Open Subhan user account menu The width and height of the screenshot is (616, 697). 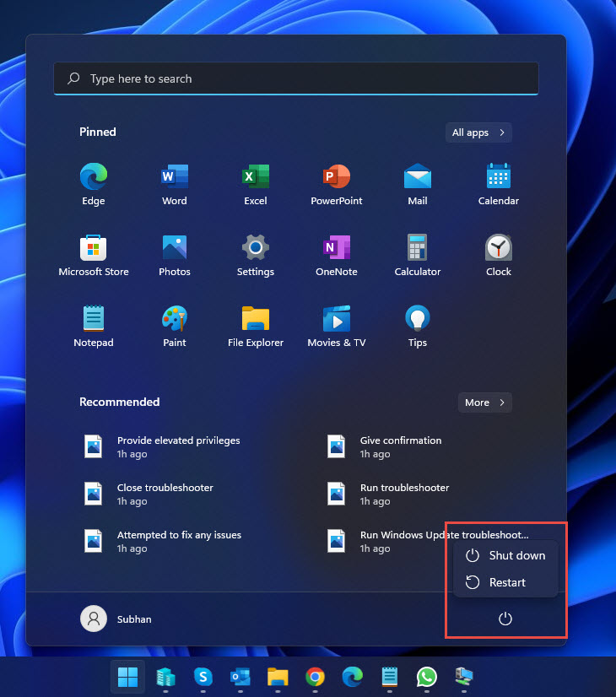pyautogui.click(x=116, y=619)
